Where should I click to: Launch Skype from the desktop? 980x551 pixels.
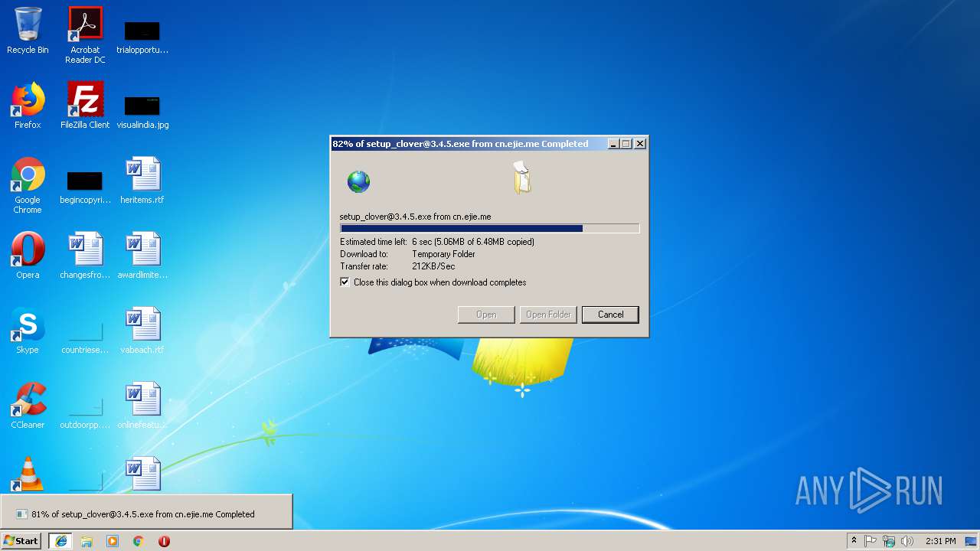click(28, 331)
